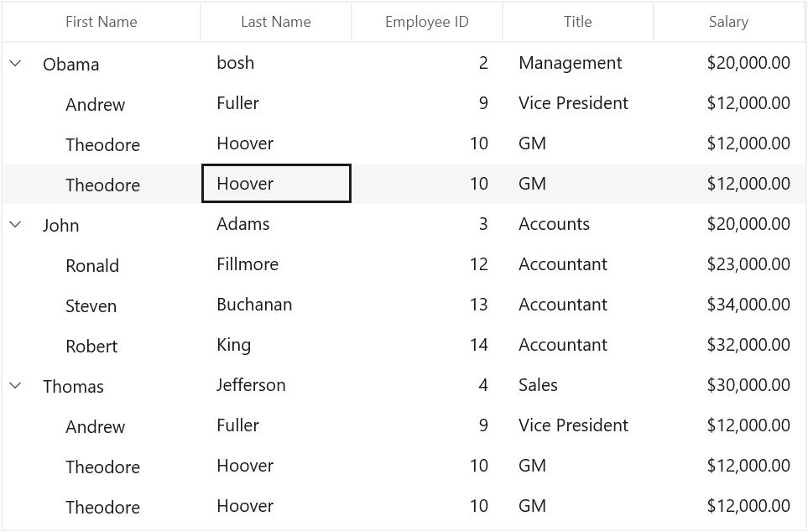
Task: Select the King last name cell
Action: point(276,344)
